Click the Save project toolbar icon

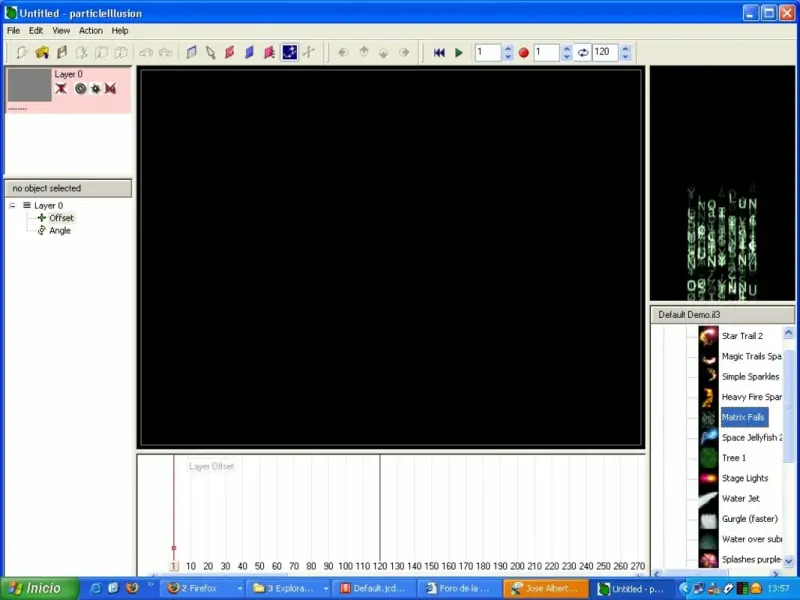point(62,52)
